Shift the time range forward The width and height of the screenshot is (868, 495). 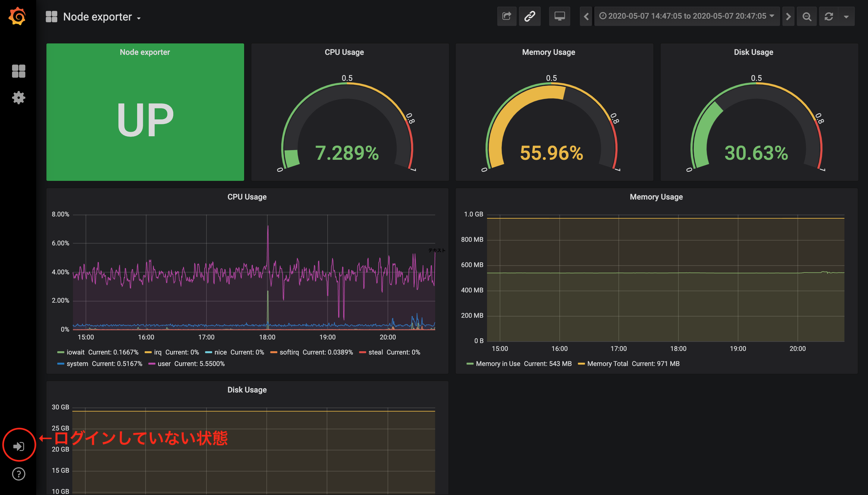[788, 16]
